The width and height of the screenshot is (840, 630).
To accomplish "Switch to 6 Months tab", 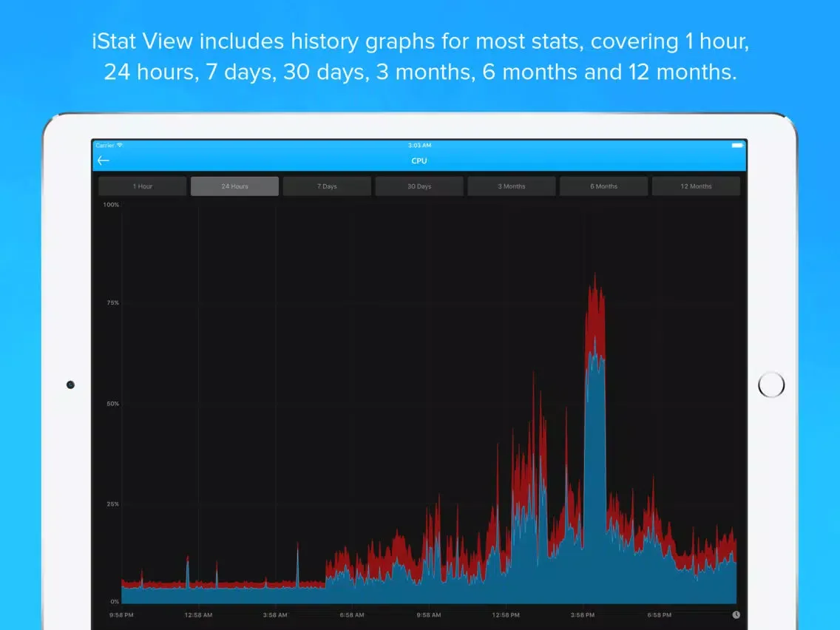I will [x=603, y=186].
